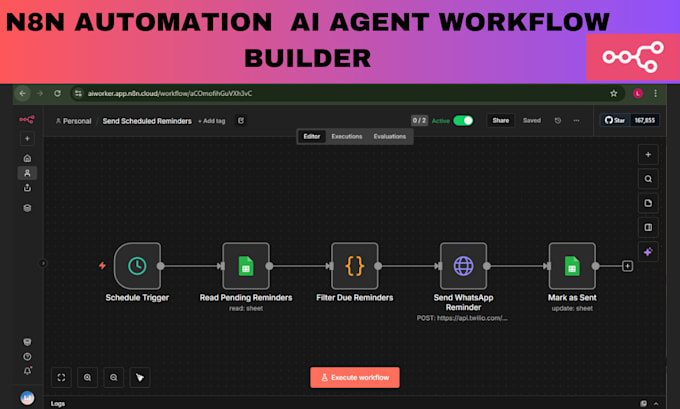Open the stacked layers sidebar icon
Image resolution: width=680 pixels, height=409 pixels.
tap(27, 208)
